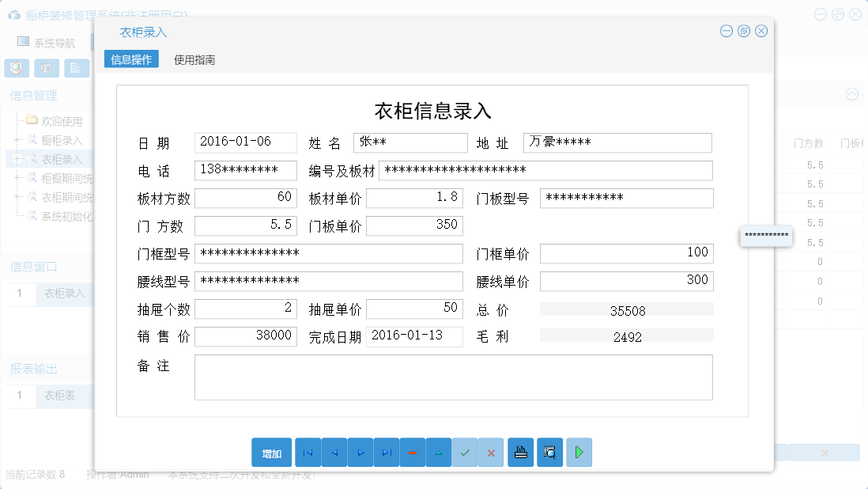Expand the 橱柜录入 tree node
Viewport: 868px width, 489px height.
(x=17, y=138)
